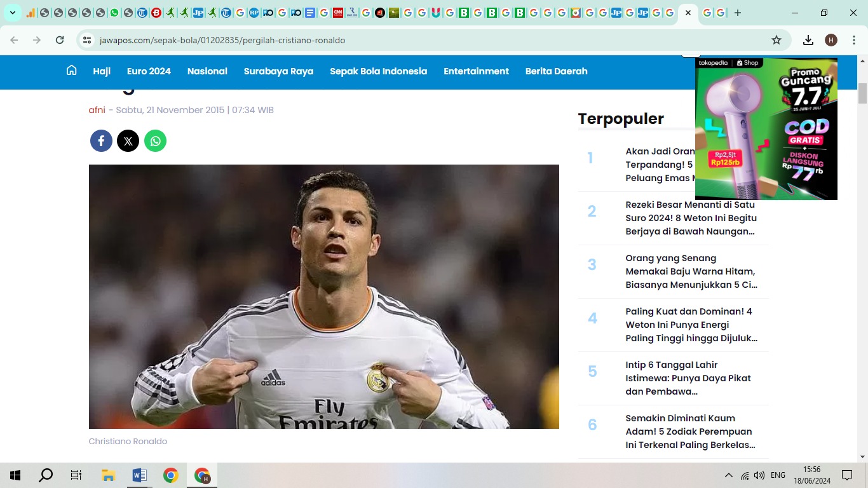The width and height of the screenshot is (868, 488).
Task: Share the article on X
Action: click(128, 140)
